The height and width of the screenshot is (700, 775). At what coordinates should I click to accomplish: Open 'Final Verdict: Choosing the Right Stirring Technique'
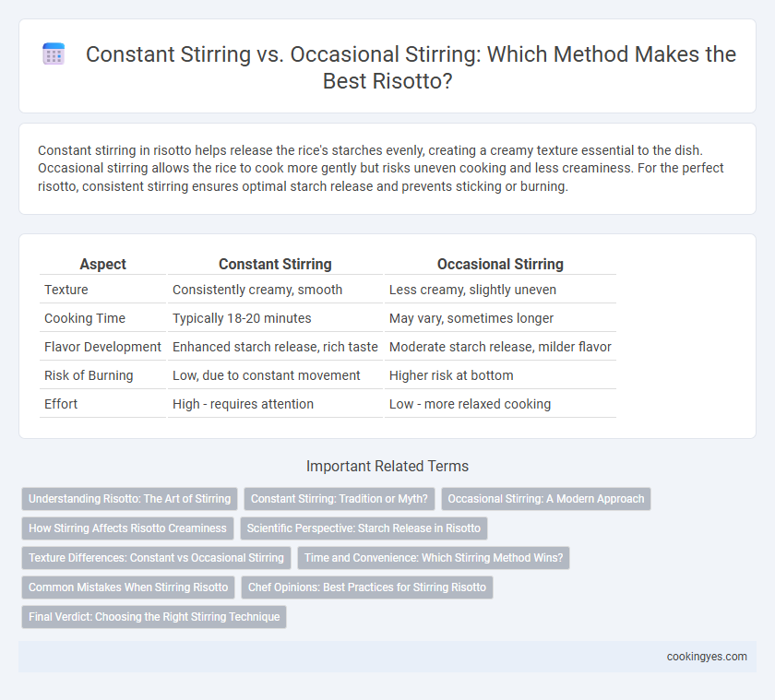[x=154, y=617]
